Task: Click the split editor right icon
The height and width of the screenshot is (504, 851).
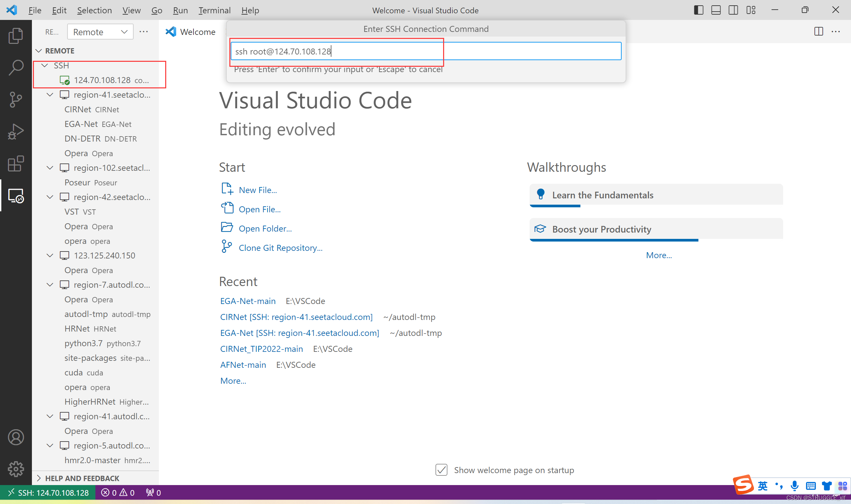Action: tap(818, 32)
